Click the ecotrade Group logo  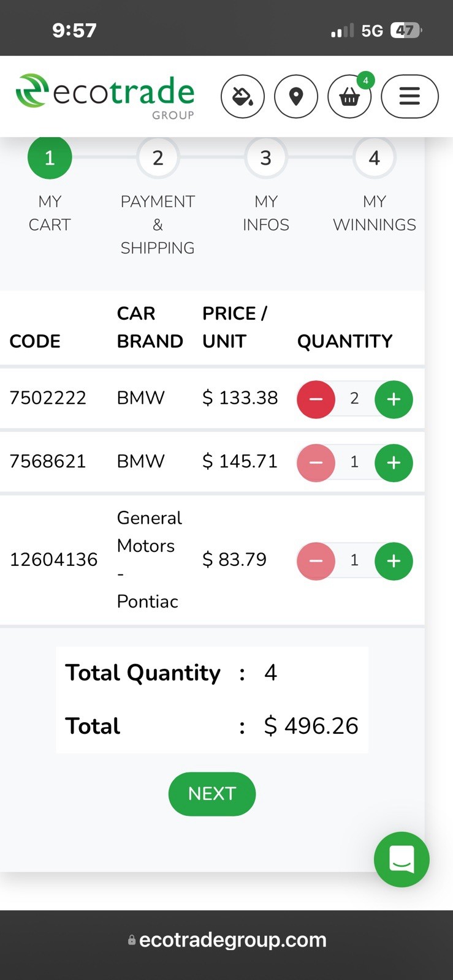(105, 96)
